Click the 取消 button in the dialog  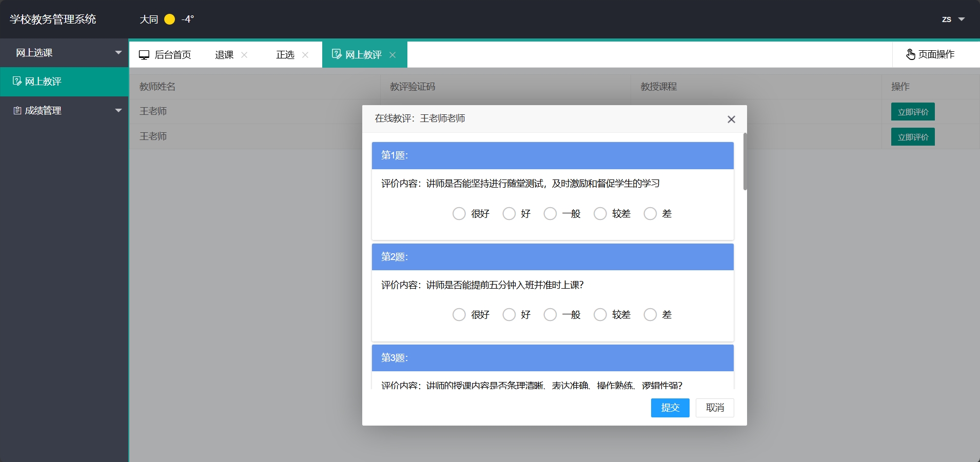714,408
